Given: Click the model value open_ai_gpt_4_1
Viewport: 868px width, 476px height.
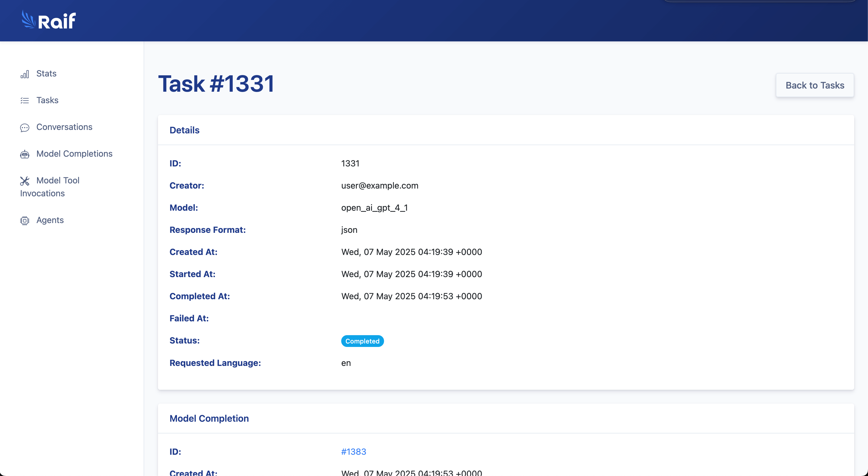Looking at the screenshot, I should tap(374, 208).
